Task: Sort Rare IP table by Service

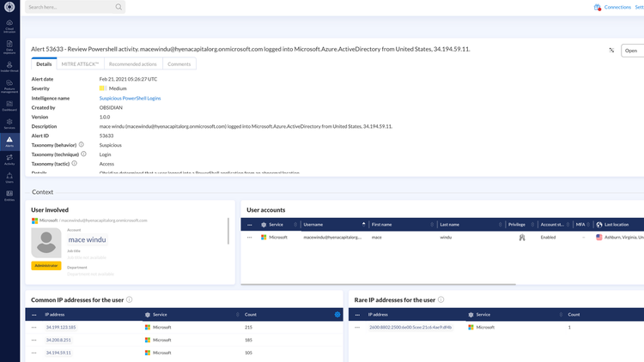Action: 561,314
